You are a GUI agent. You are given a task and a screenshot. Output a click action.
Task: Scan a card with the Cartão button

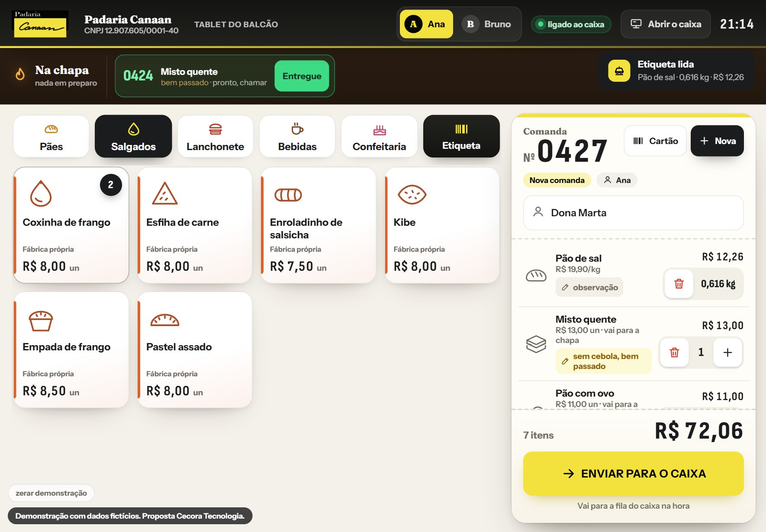click(x=655, y=141)
